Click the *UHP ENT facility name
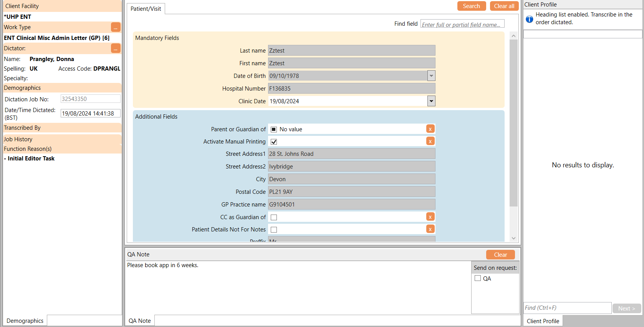 pyautogui.click(x=17, y=17)
